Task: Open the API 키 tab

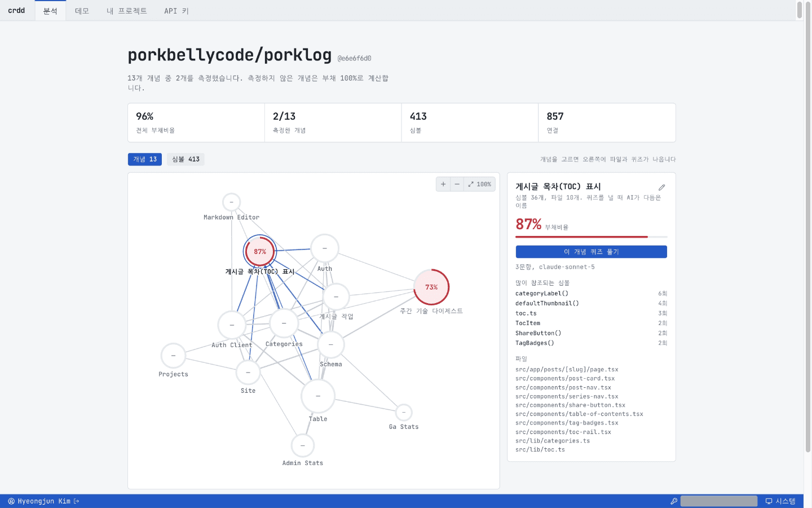Action: (x=176, y=11)
